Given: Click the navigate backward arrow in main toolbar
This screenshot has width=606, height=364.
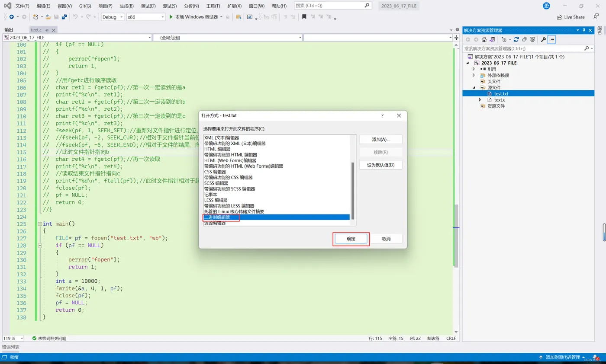Looking at the screenshot, I should (x=11, y=17).
